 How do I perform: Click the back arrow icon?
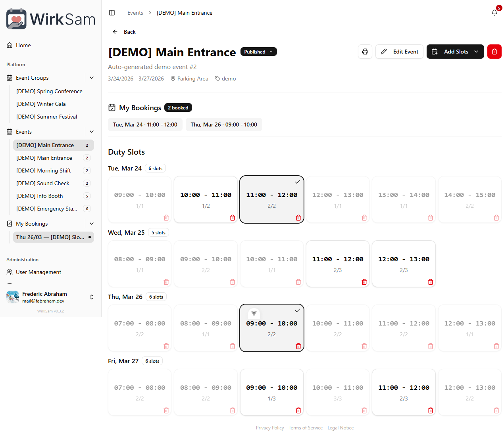click(x=115, y=32)
